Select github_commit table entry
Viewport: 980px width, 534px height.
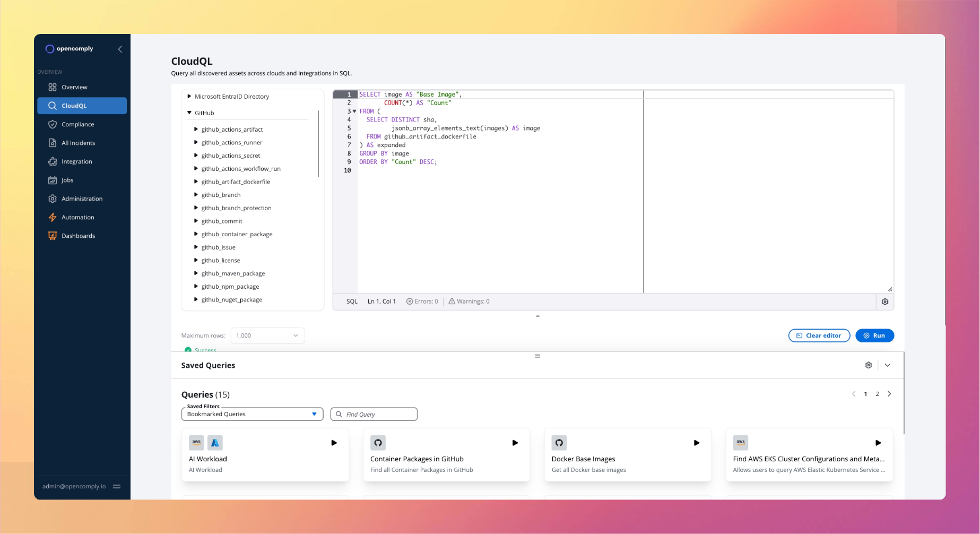click(222, 221)
